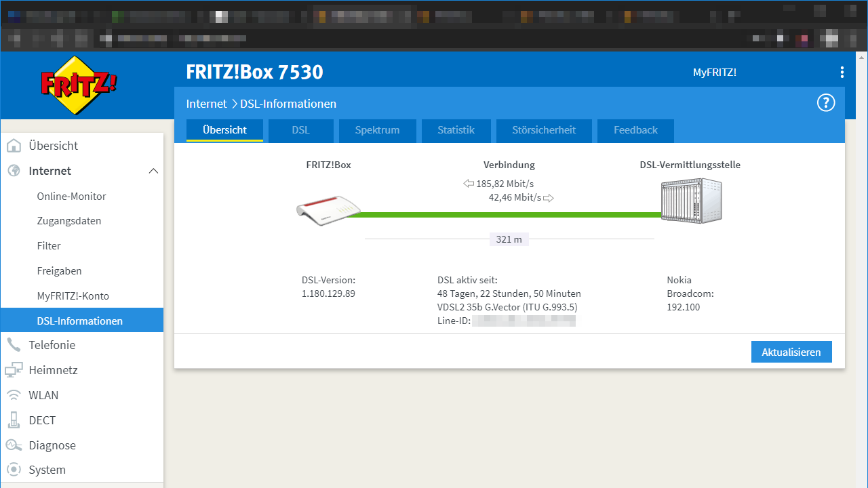Open the help question mark icon
This screenshot has width=868, height=488.
tap(825, 103)
